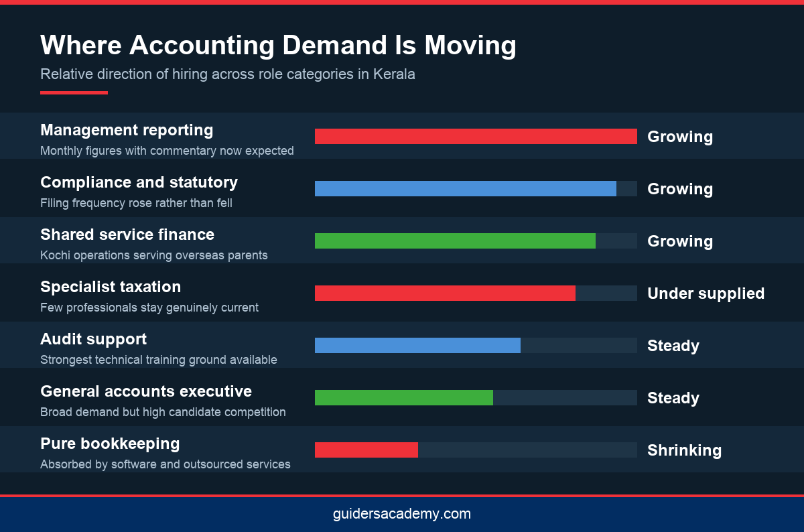
Task: Click the 'Growing' label beside Management reporting
Action: click(x=680, y=137)
